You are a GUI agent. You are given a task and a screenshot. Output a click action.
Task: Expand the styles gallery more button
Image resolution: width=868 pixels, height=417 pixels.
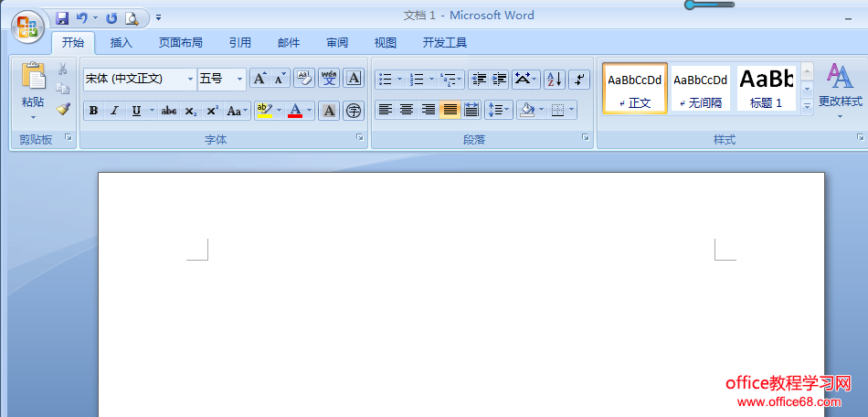click(x=807, y=106)
